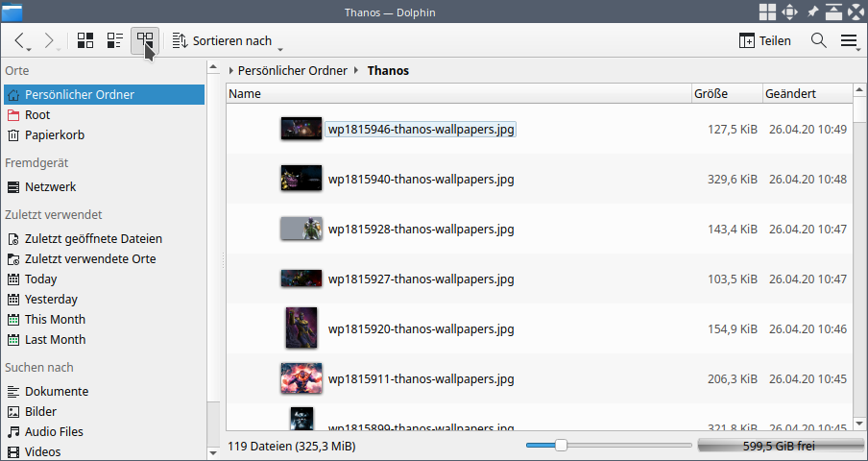Viewport: 868px width, 461px height.
Task: Click 119 Dateien status bar text
Action: pyautogui.click(x=291, y=446)
